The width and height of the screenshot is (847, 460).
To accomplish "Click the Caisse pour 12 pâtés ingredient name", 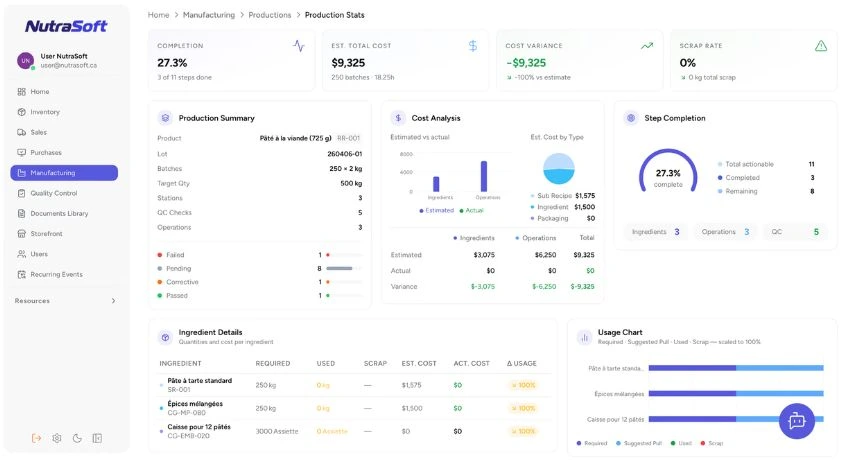I will pos(199,427).
